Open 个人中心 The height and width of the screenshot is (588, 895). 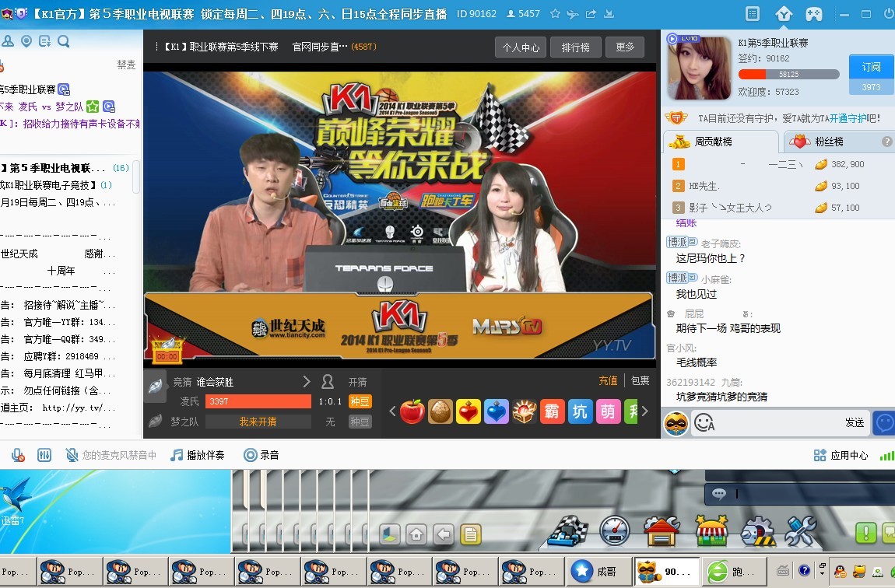tap(521, 47)
